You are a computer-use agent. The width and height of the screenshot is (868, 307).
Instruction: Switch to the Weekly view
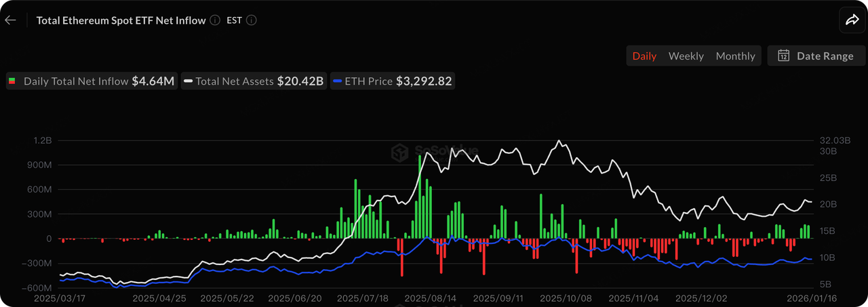coord(686,56)
